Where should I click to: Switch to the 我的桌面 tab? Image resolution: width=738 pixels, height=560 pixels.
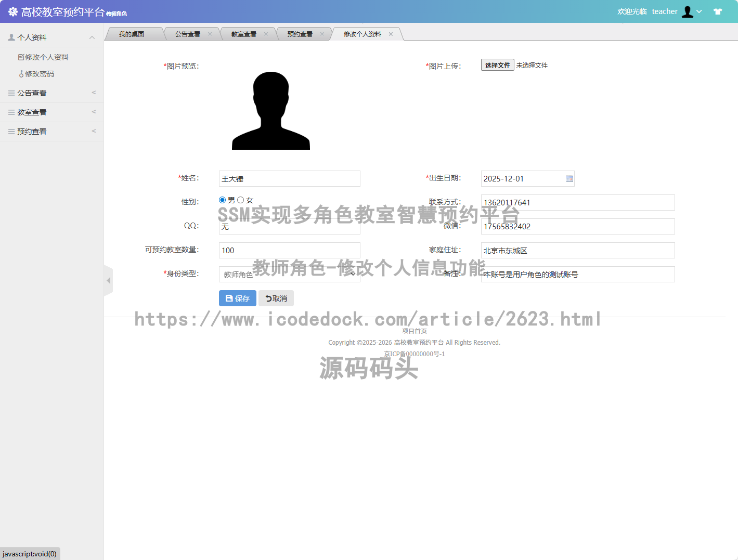point(131,33)
